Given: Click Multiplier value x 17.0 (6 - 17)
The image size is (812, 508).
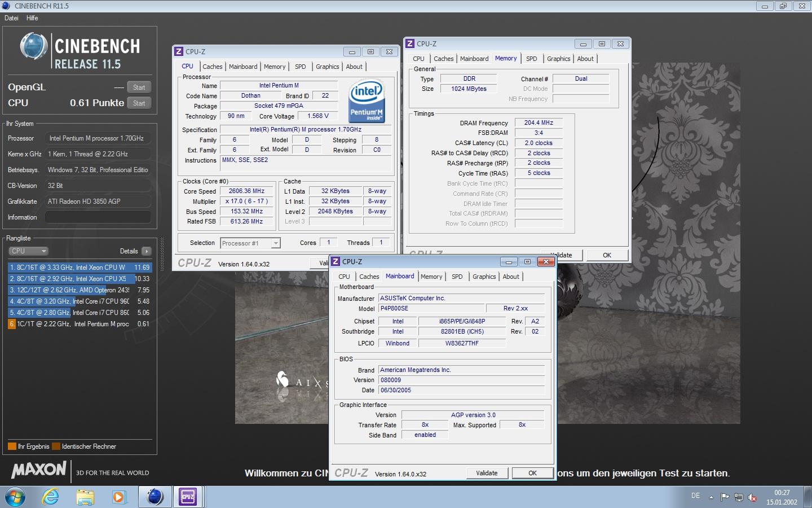Looking at the screenshot, I should 246,202.
